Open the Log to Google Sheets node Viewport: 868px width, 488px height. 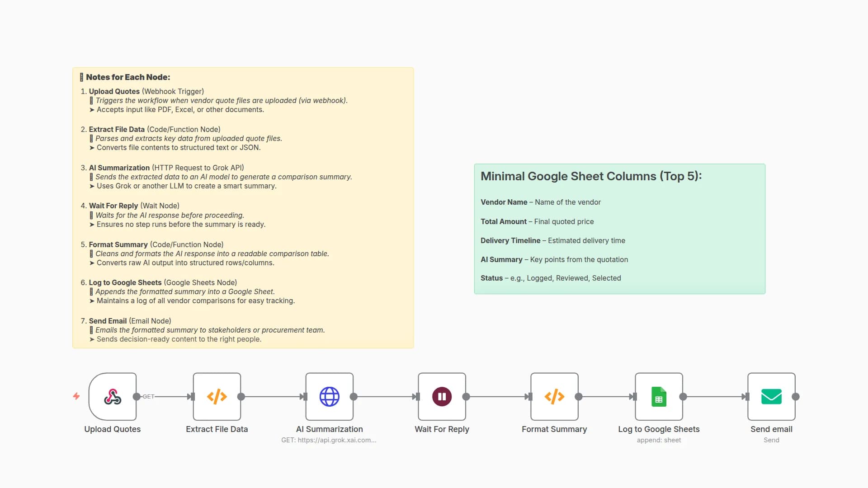point(659,396)
